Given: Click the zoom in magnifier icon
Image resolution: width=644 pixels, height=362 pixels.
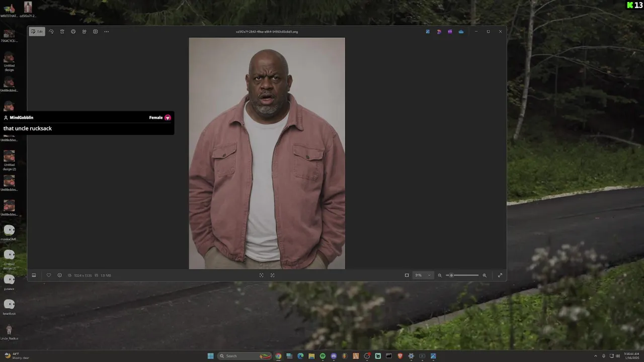Looking at the screenshot, I should coord(485,275).
